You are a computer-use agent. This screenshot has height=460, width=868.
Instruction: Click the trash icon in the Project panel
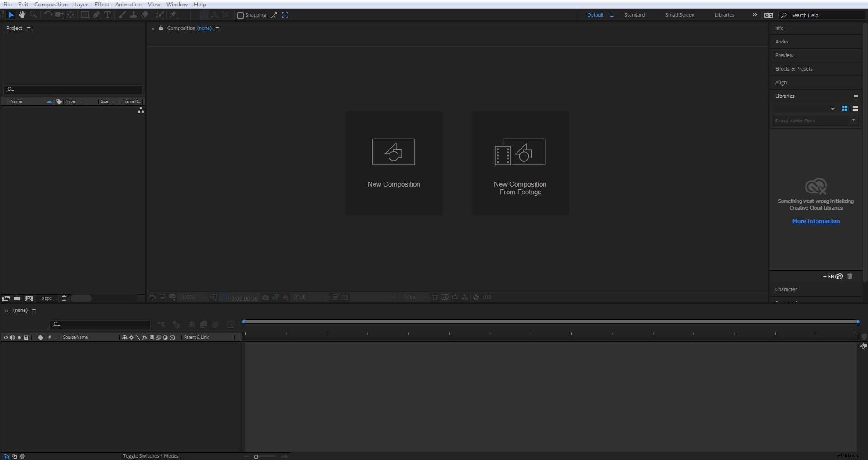[x=64, y=298]
